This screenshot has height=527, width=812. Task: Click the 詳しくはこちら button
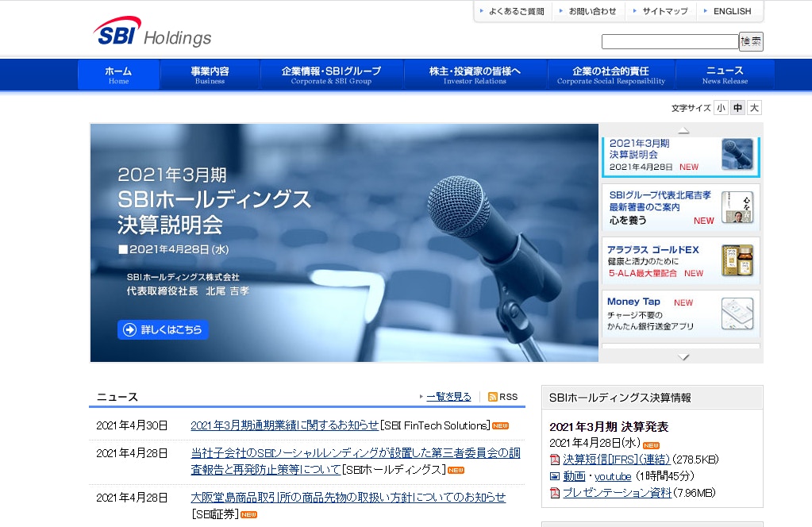(163, 329)
